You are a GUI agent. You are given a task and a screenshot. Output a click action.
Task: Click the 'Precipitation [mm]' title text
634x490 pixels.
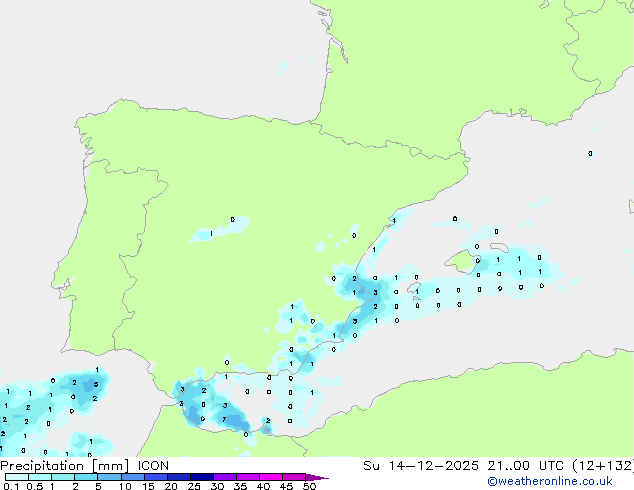click(x=64, y=466)
